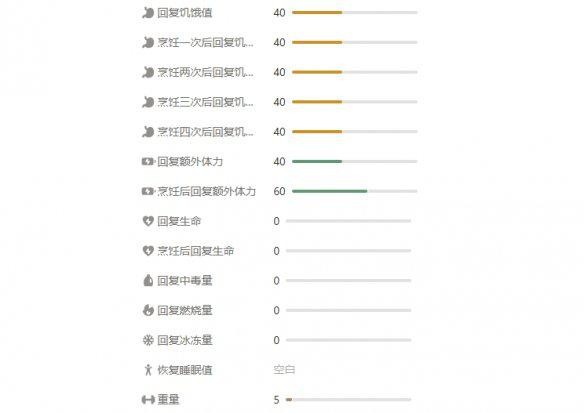This screenshot has width=584, height=413.
Task: Click the stomach icon beside 回复饥饿值
Action: pyautogui.click(x=148, y=13)
